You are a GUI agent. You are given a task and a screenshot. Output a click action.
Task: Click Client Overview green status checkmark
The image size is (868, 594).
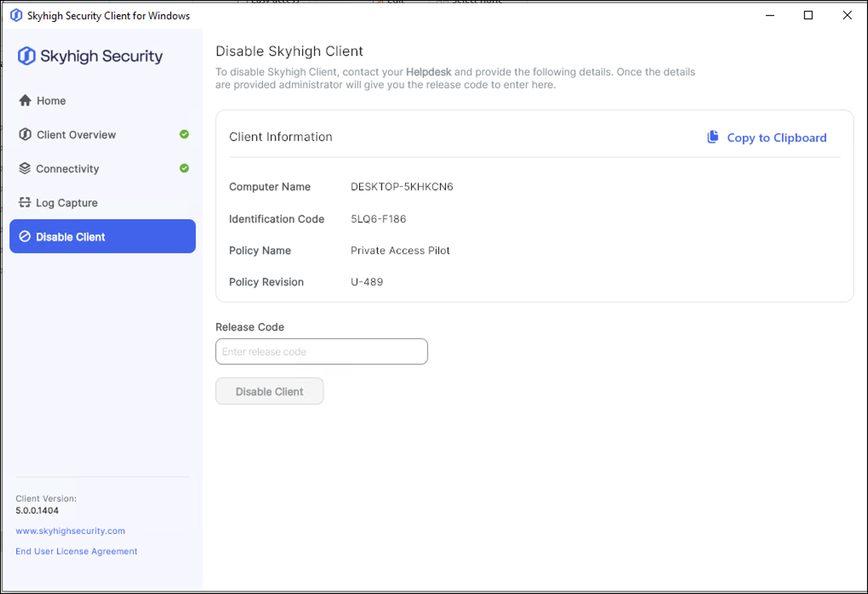point(184,134)
